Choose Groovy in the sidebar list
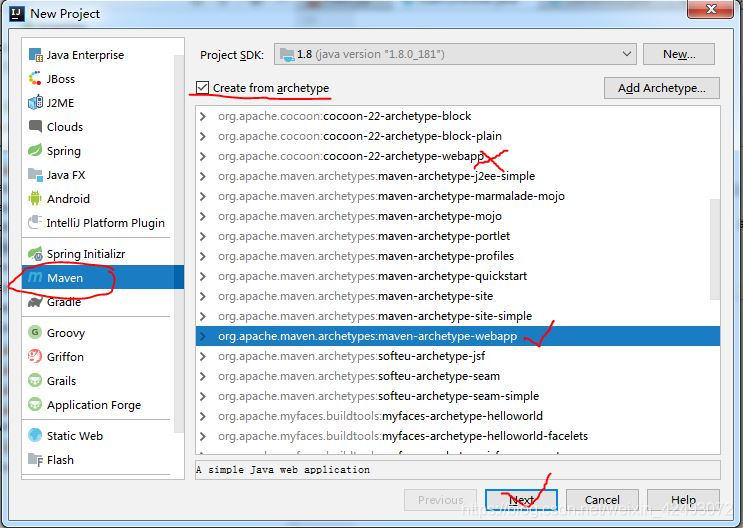The image size is (743, 528). pos(66,333)
